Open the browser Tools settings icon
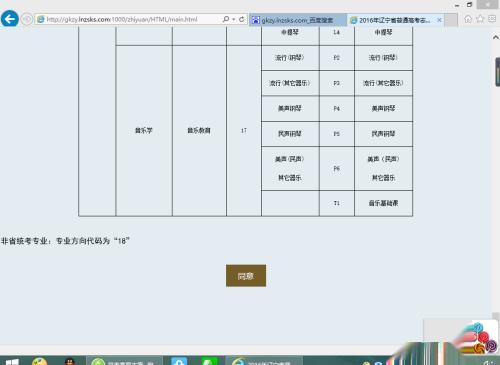The width and height of the screenshot is (500, 365). click(x=492, y=19)
